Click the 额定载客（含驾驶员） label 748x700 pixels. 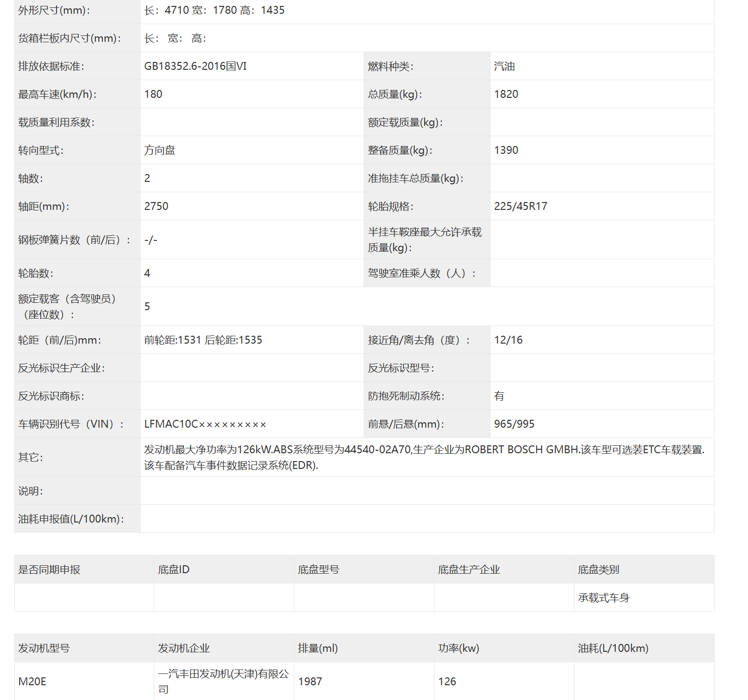click(67, 306)
